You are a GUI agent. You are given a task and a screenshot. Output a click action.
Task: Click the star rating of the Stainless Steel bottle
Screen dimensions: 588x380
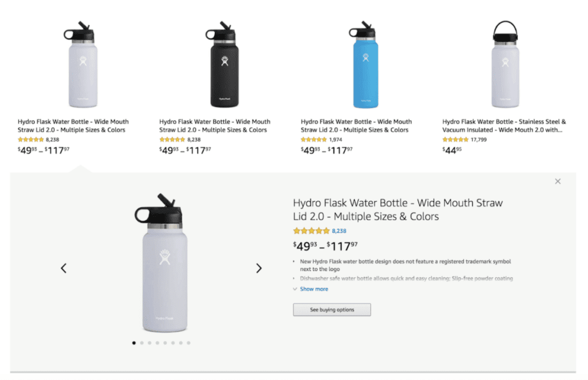[457, 139]
